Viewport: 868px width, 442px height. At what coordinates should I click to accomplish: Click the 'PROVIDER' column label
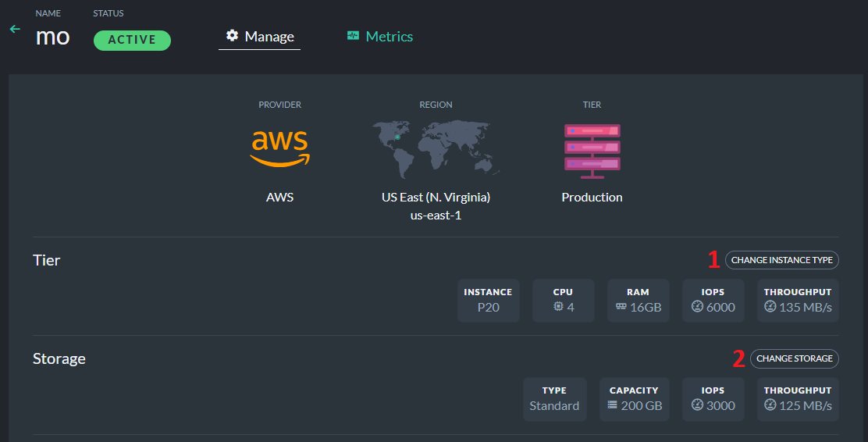tap(279, 105)
